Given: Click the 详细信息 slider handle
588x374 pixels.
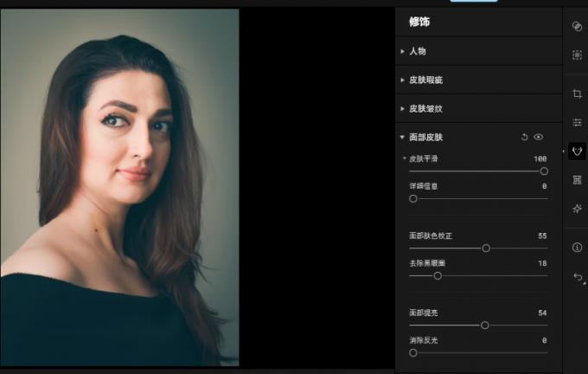Looking at the screenshot, I should pos(412,198).
